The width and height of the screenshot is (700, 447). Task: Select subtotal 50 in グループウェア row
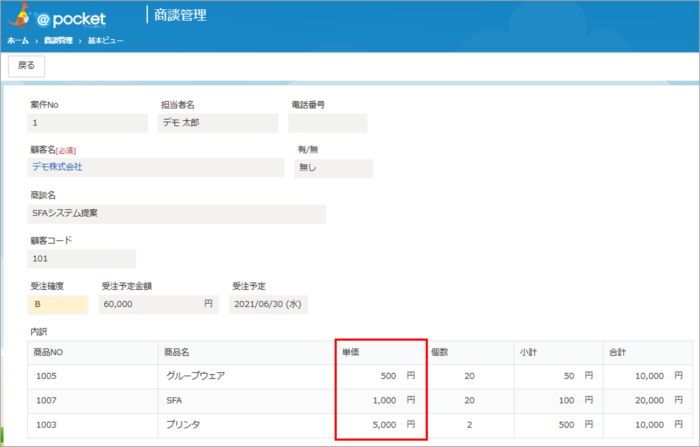(x=559, y=376)
